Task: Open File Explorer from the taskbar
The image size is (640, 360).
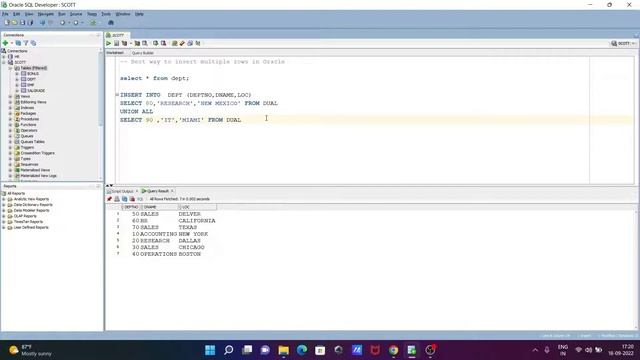Action: click(284, 350)
